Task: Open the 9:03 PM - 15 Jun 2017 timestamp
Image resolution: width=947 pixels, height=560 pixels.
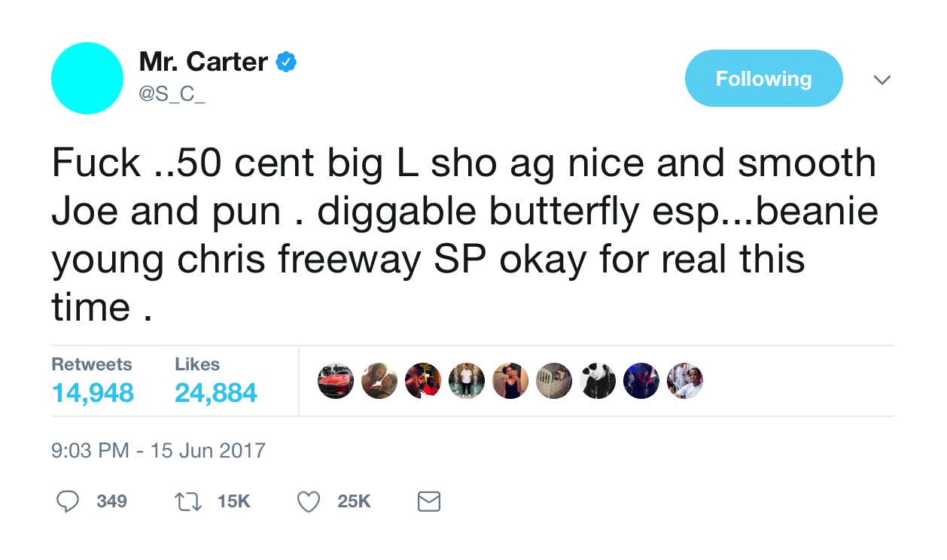Action: 159,451
